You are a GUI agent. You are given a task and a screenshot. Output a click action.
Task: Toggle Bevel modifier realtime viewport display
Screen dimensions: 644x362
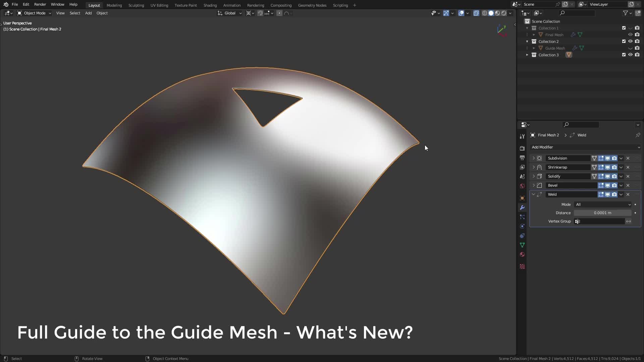(x=607, y=185)
